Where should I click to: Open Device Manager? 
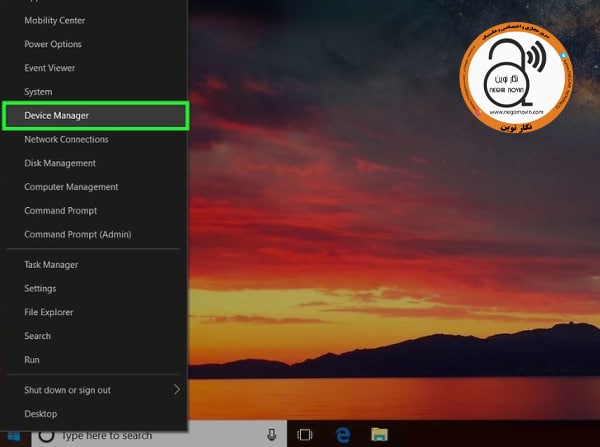pos(96,116)
